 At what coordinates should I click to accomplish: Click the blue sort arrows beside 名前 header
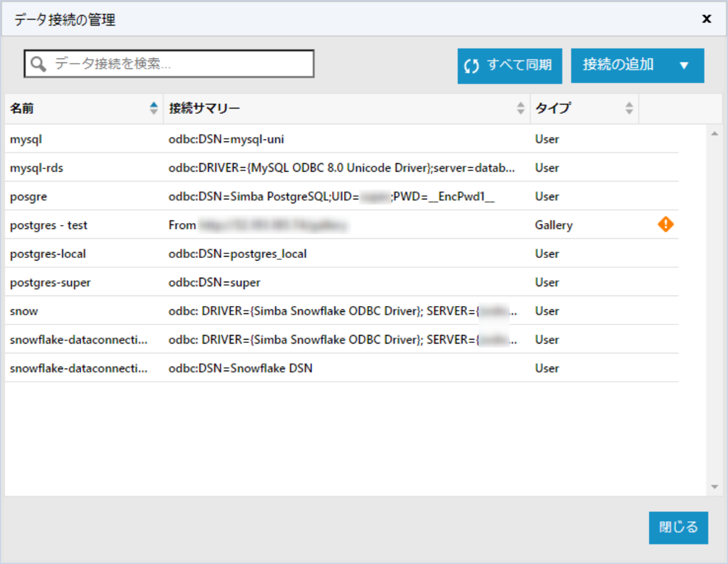point(153,108)
